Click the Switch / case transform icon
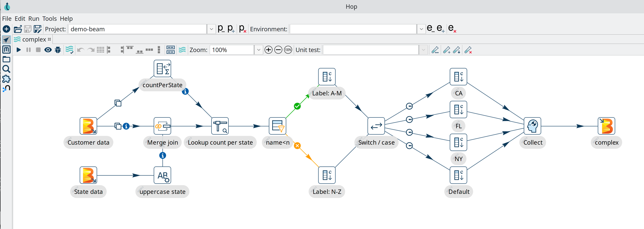The width and height of the screenshot is (644, 229). [x=376, y=126]
